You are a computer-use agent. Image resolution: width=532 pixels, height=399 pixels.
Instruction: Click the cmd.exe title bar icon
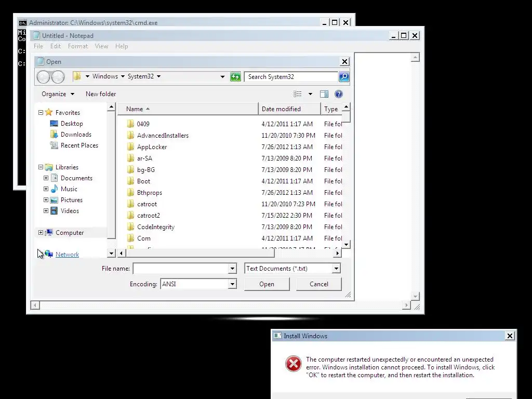tap(22, 23)
